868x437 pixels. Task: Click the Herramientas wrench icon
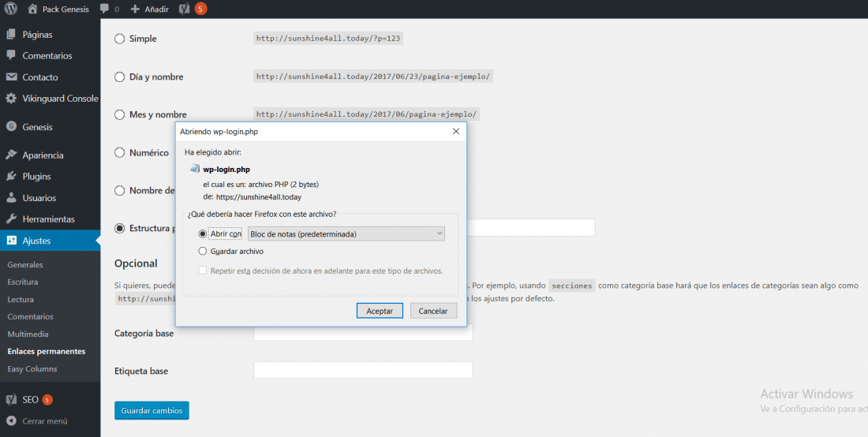(11, 219)
